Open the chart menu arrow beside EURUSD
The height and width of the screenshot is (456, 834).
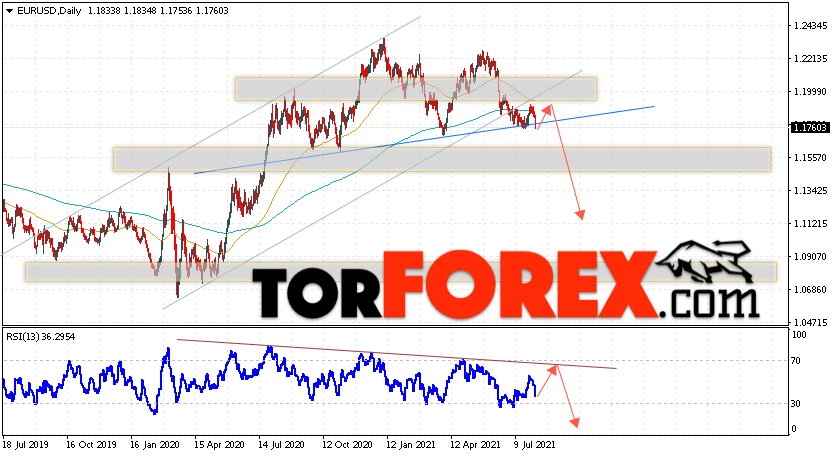[10, 11]
